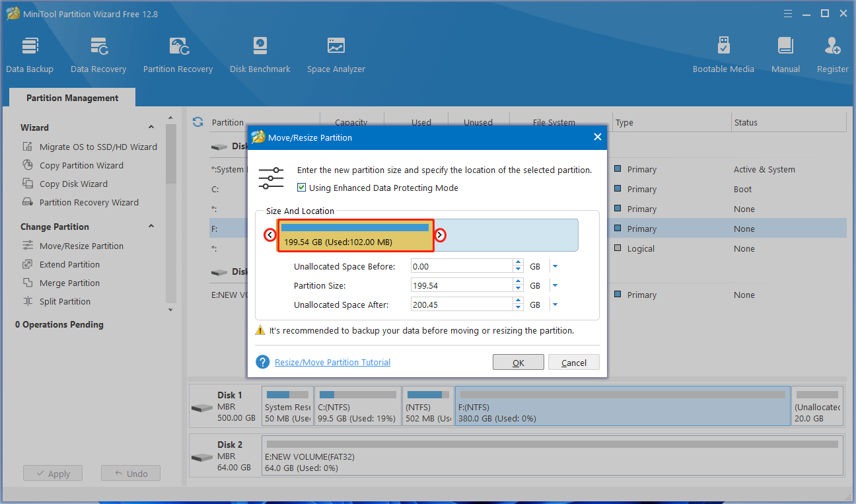This screenshot has height=504, width=856.
Task: Open unit dropdown for Unallocated Space Before
Action: pyautogui.click(x=555, y=266)
